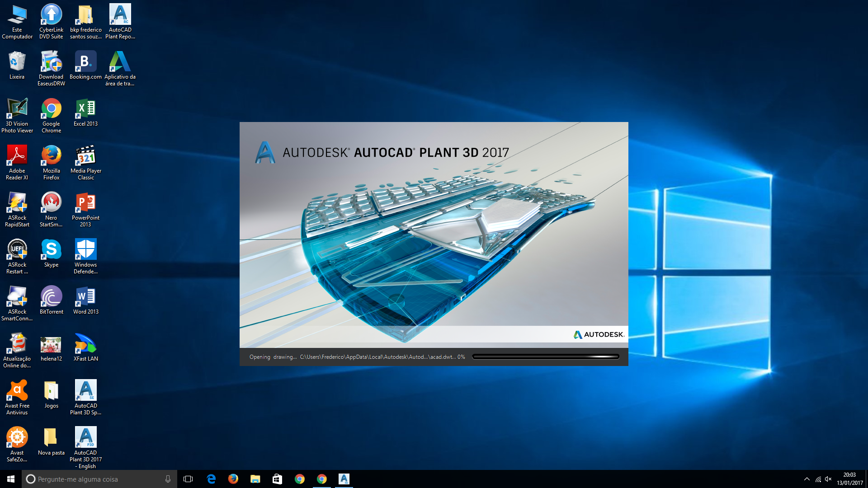Click the Avast Free Antivirus icon
This screenshot has width=868, height=488.
[17, 397]
